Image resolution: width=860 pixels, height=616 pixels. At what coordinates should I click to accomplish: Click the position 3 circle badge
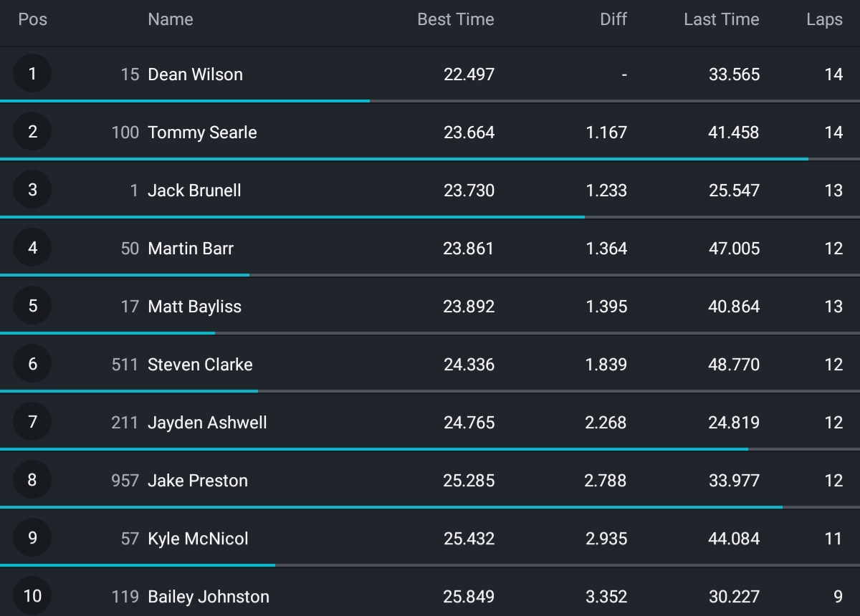tap(32, 190)
